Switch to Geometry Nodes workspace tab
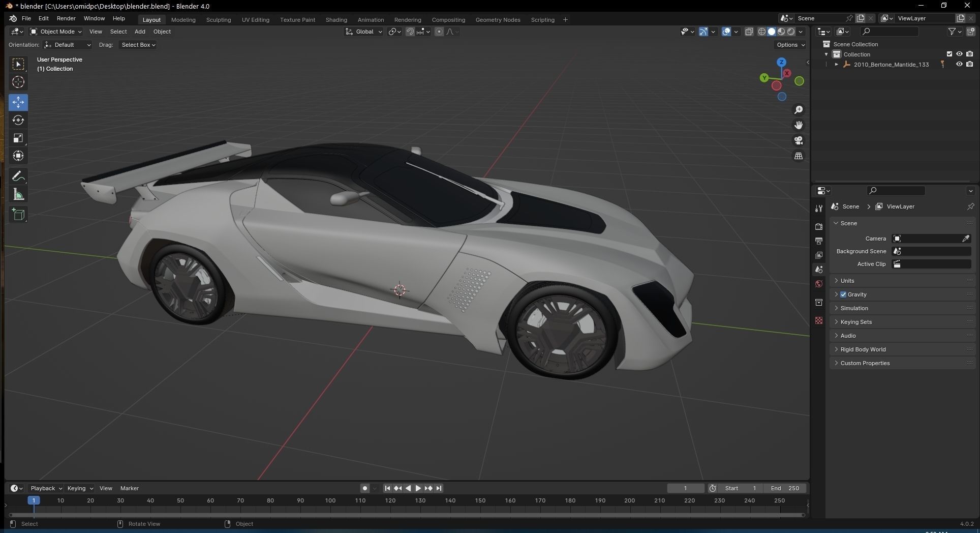 pyautogui.click(x=498, y=20)
